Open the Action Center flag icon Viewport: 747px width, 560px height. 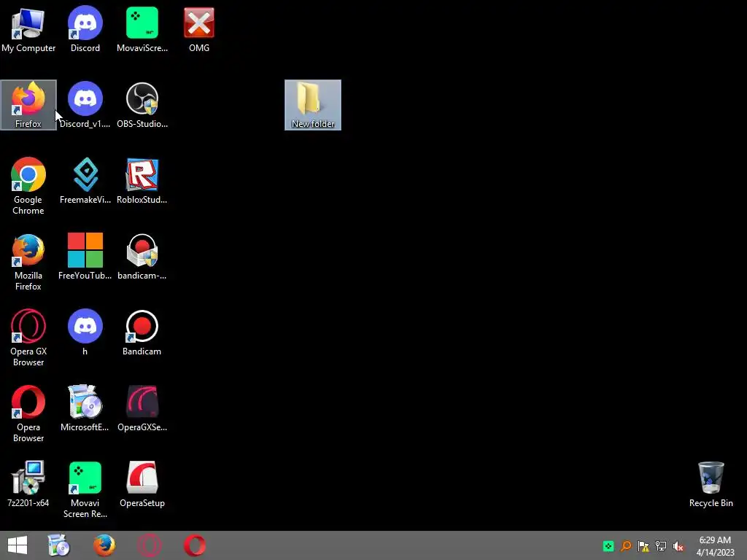tap(643, 546)
